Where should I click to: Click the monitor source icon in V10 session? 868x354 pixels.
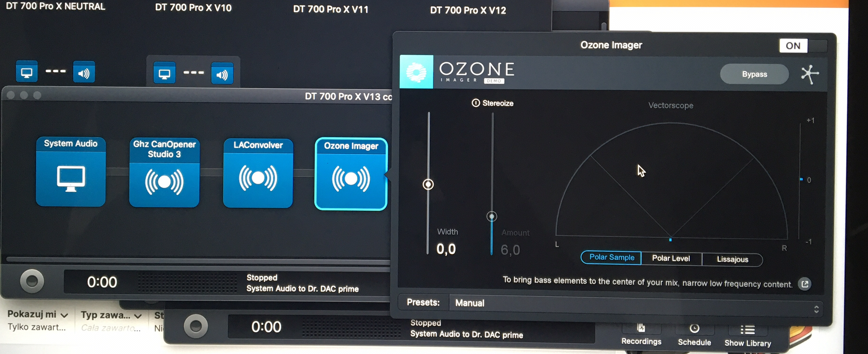[164, 74]
